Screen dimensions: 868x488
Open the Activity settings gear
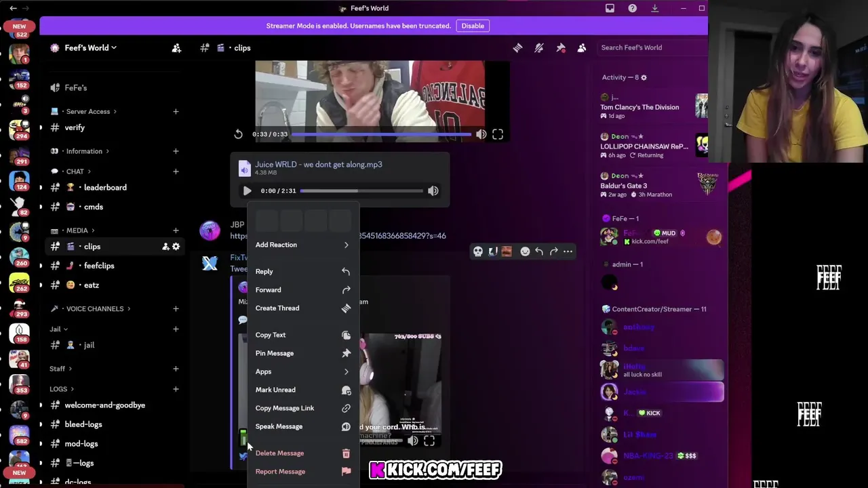click(644, 78)
